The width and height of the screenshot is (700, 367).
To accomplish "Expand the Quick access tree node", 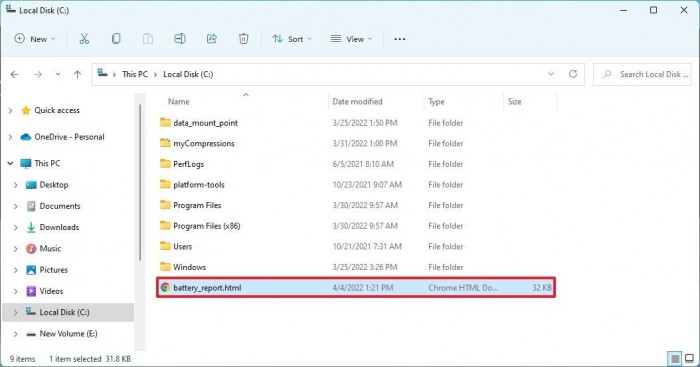I will [10, 110].
